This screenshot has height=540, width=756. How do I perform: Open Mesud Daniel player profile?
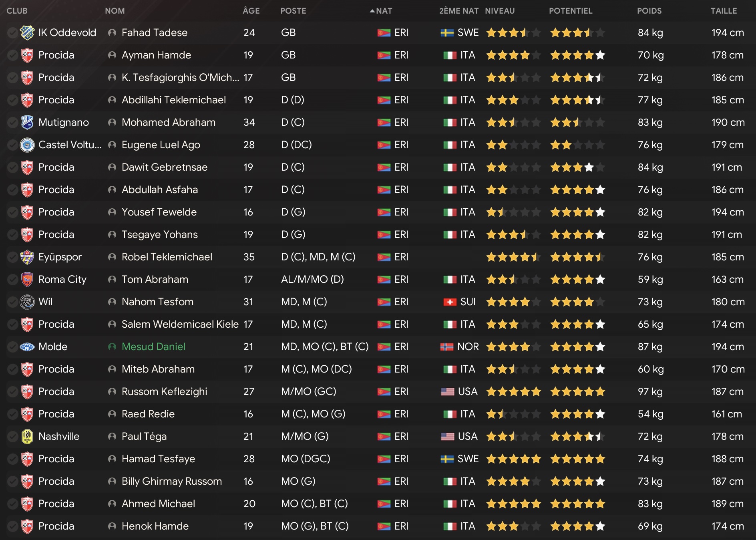pyautogui.click(x=153, y=347)
